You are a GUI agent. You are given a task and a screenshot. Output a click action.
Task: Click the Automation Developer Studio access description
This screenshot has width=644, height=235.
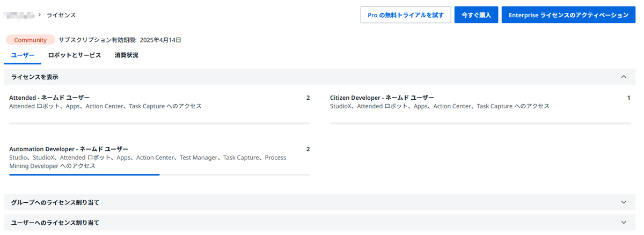[x=148, y=162]
